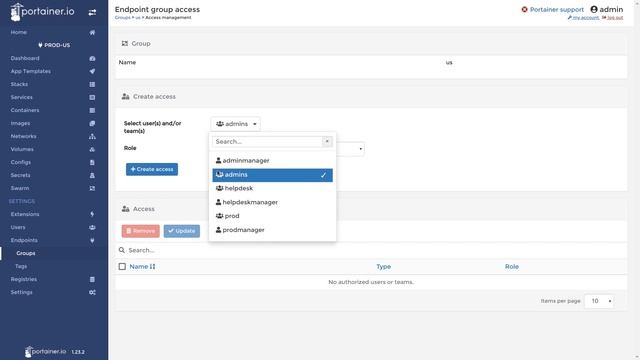Image resolution: width=640 pixels, height=360 pixels.
Task: Select the helpdesk team option
Action: pyautogui.click(x=272, y=189)
